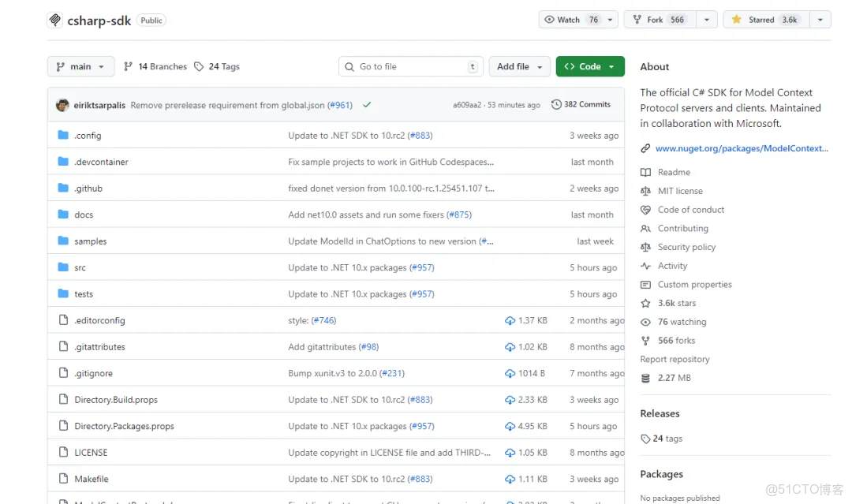Open the samples folder

coord(91,241)
